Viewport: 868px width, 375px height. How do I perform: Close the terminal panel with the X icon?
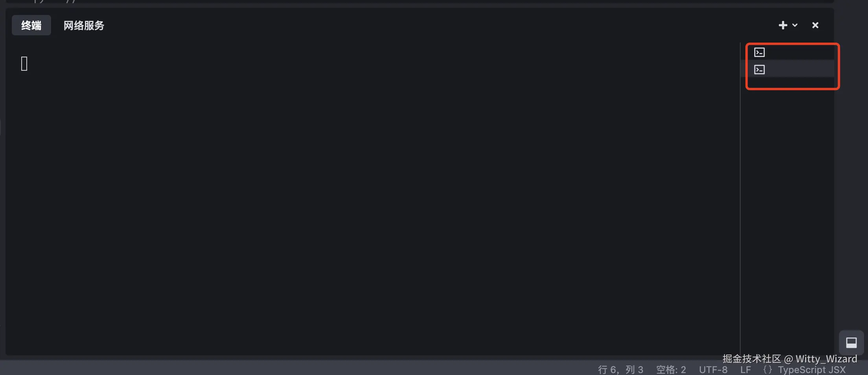pos(815,25)
